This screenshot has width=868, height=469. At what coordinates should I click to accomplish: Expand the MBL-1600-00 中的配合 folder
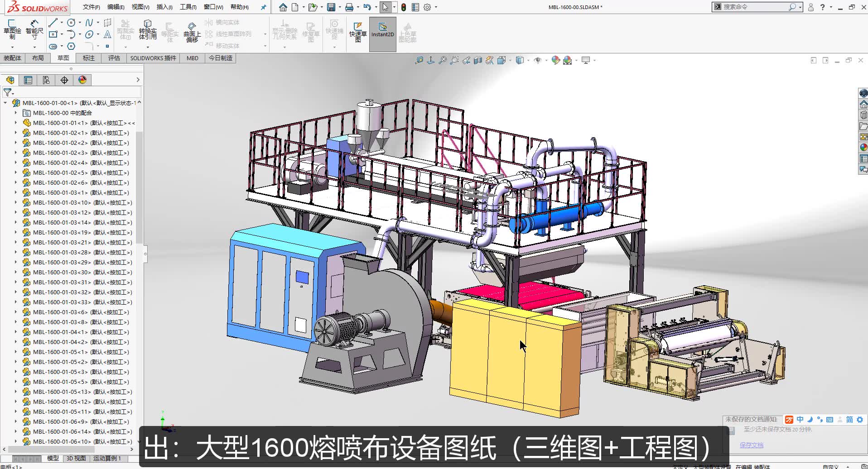point(15,113)
